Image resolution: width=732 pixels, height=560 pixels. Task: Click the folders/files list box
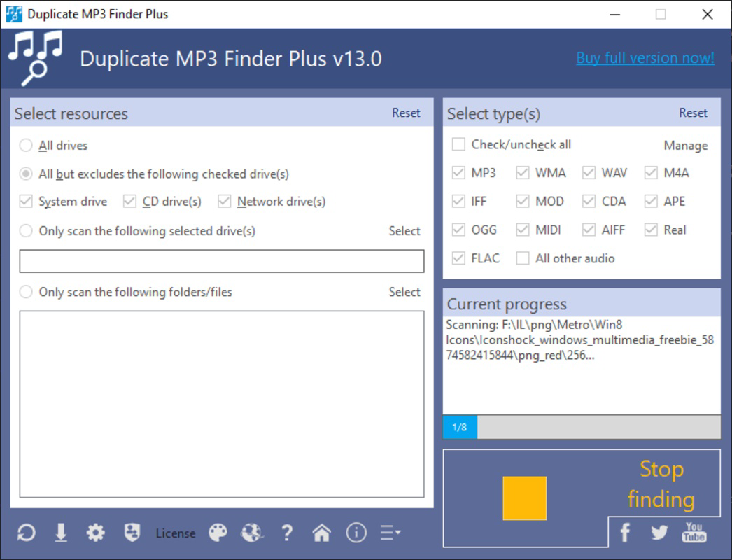tap(222, 404)
